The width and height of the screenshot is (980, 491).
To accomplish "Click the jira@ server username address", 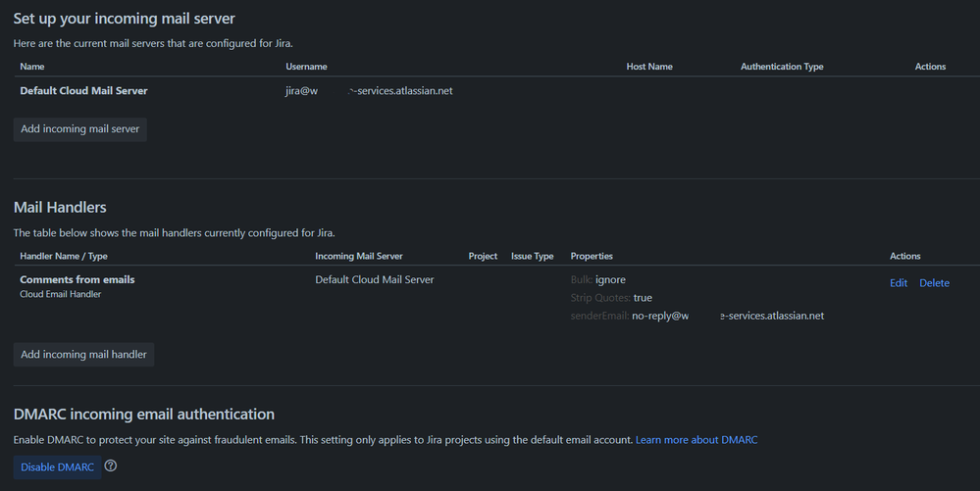I will coord(369,90).
